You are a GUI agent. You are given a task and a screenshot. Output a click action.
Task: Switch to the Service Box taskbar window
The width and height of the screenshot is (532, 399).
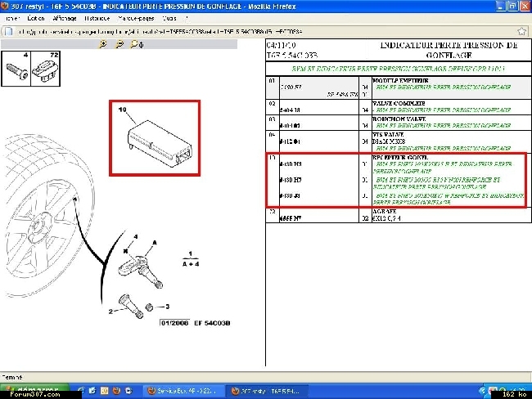tap(183, 391)
